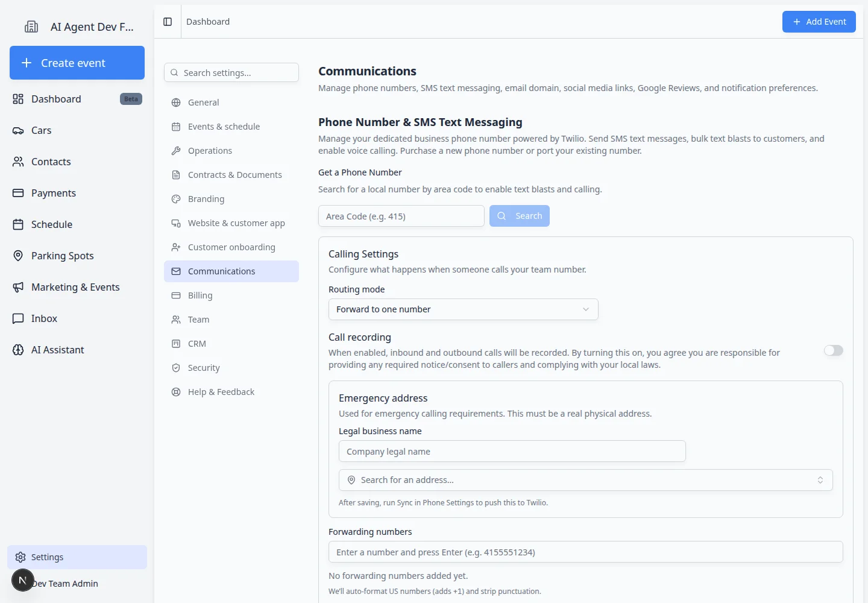The image size is (868, 603).
Task: Click the building icon beside AI Agent Dev
Action: click(x=31, y=27)
